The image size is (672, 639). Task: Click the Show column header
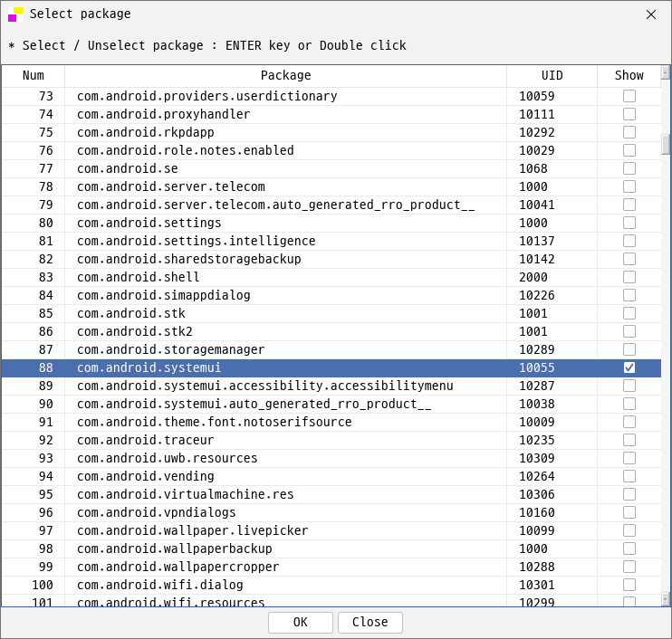pos(629,76)
